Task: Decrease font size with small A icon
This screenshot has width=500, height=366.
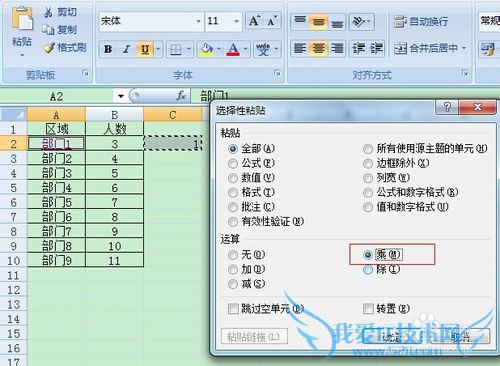Action: pyautogui.click(x=272, y=21)
